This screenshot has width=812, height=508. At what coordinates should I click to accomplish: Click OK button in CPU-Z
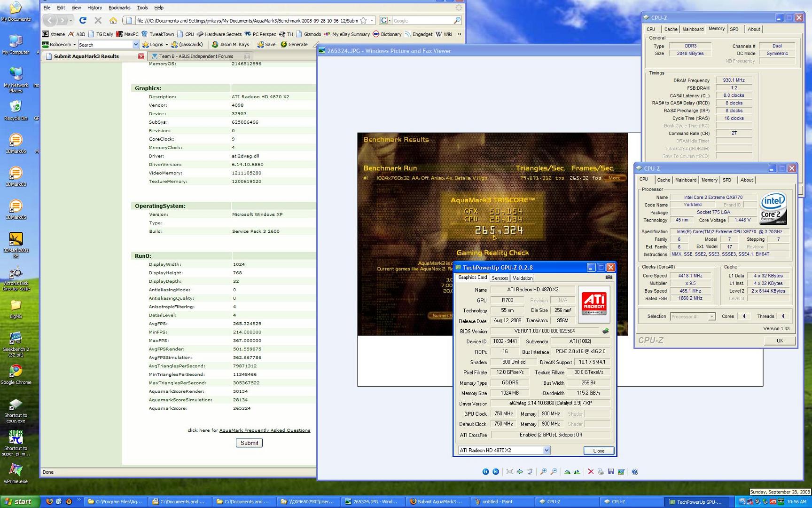click(x=780, y=341)
